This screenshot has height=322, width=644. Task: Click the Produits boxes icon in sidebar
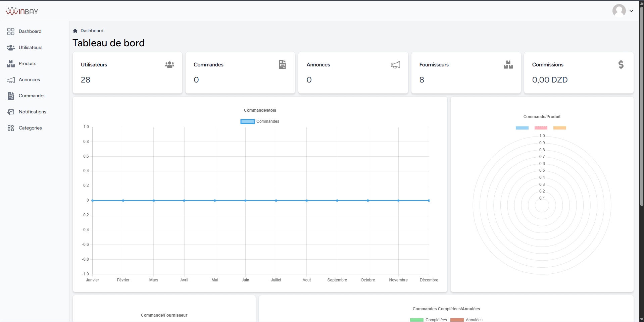coord(11,64)
